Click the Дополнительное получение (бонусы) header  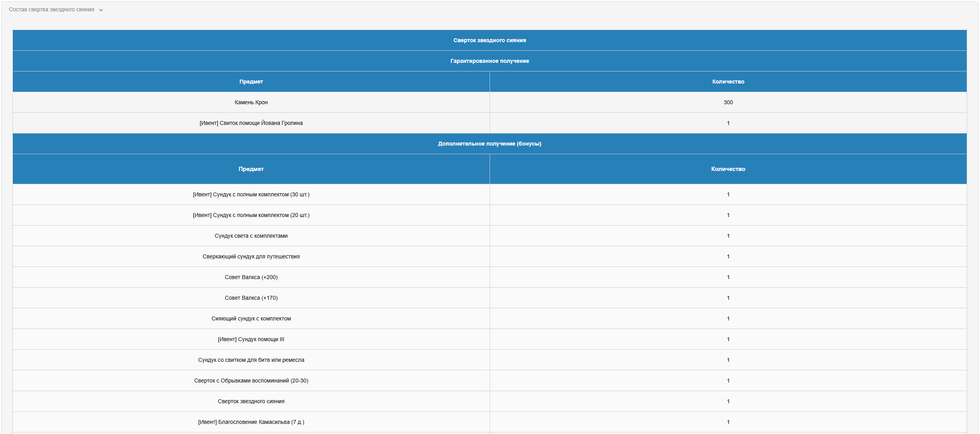[x=489, y=144]
